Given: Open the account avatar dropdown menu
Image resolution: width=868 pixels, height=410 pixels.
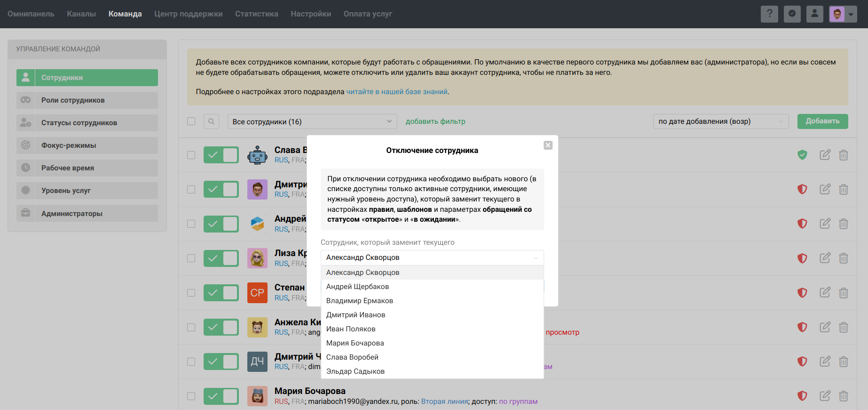Looking at the screenshot, I should click(843, 14).
